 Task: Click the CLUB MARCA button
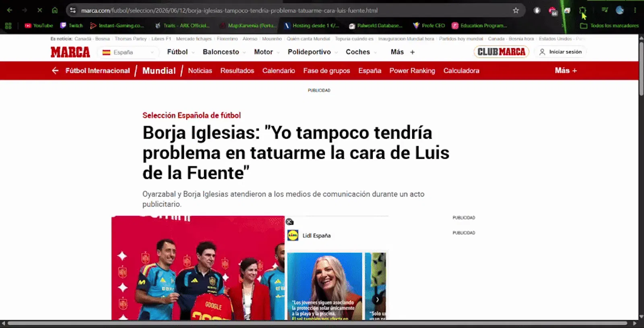tap(501, 52)
